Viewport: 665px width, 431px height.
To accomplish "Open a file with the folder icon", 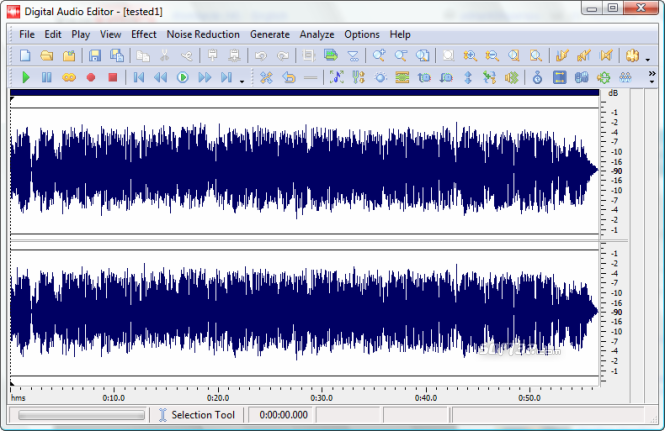I will (x=47, y=56).
